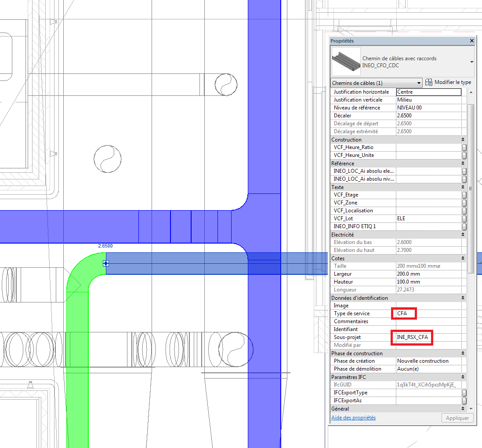
Task: Click the Justification horizontale value field
Action: (428, 92)
